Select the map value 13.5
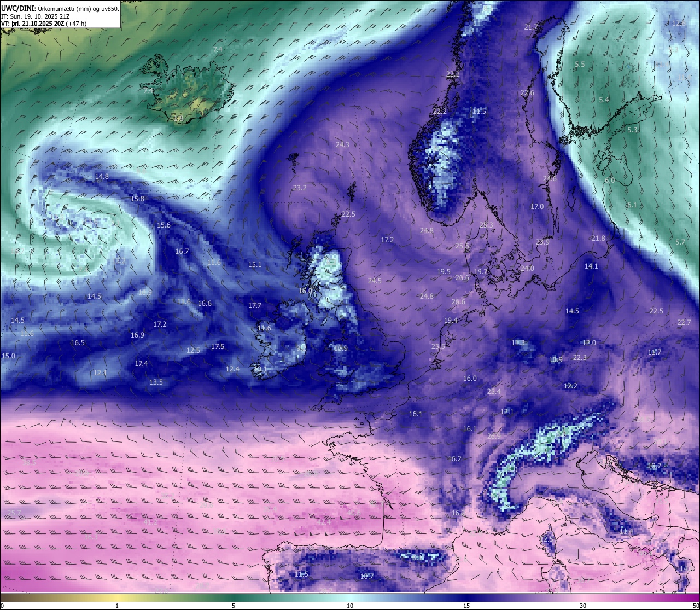 156,382
